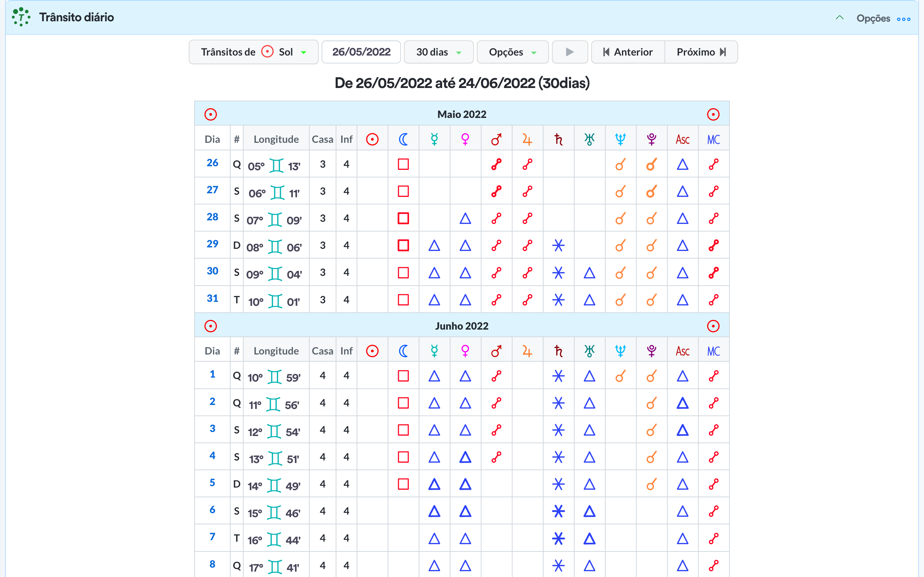Go to Próximo period

coord(701,52)
